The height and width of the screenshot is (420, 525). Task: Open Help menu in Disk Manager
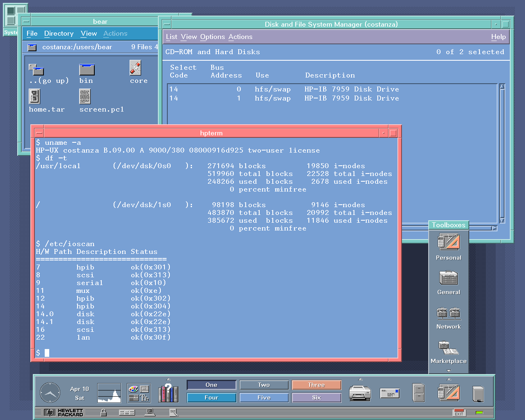click(x=498, y=37)
